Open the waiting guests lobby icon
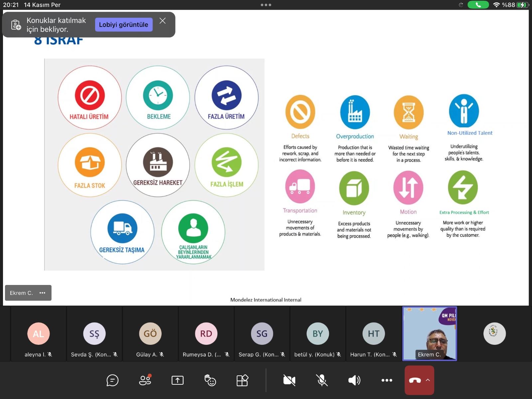The image size is (532, 399). (16, 25)
